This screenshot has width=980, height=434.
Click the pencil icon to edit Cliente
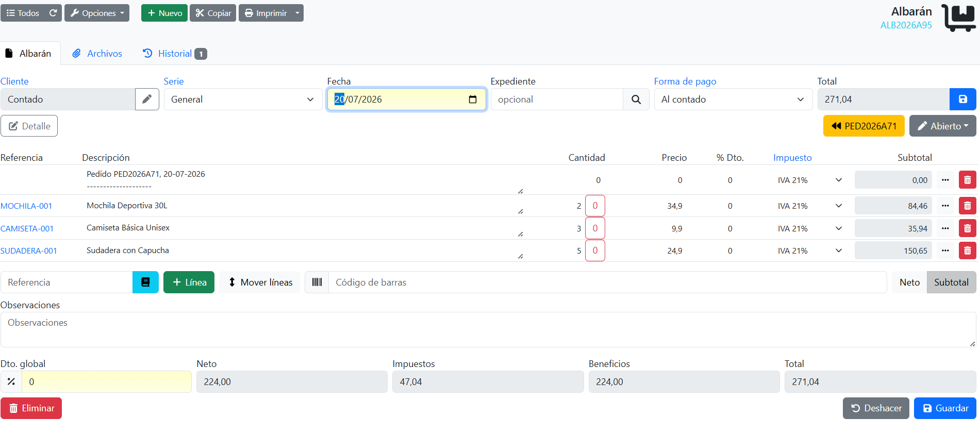tap(147, 99)
